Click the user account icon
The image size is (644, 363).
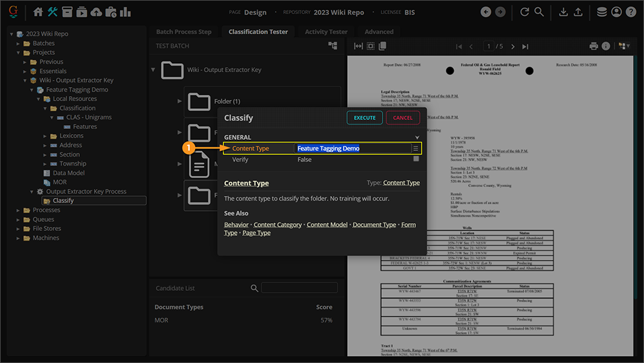616,12
